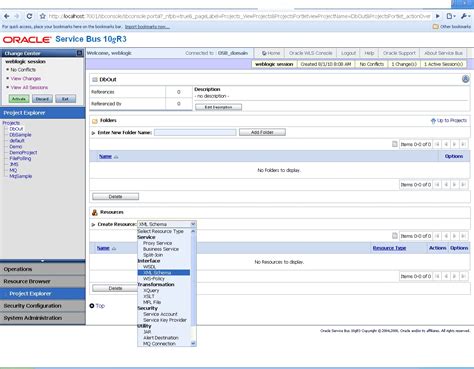Open the DbSample project in tree

pos(20,135)
